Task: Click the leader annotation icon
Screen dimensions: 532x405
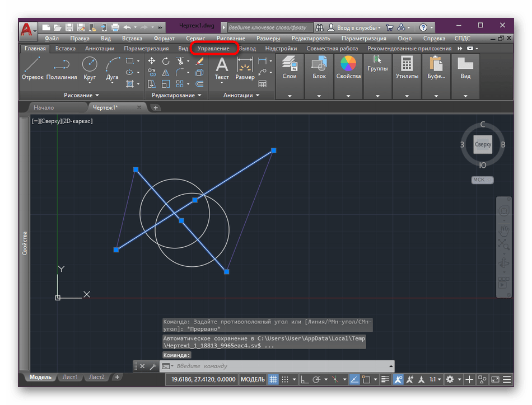Action: pyautogui.click(x=262, y=72)
